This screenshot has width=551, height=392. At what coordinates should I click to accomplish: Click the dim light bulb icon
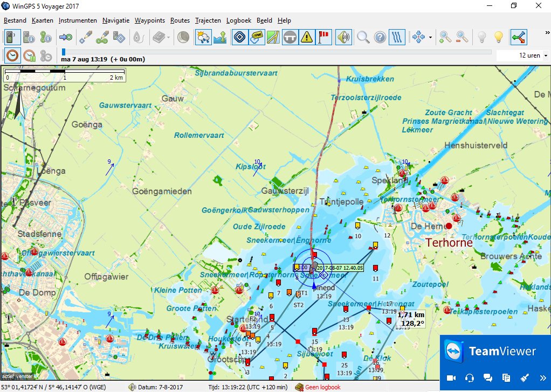click(482, 37)
